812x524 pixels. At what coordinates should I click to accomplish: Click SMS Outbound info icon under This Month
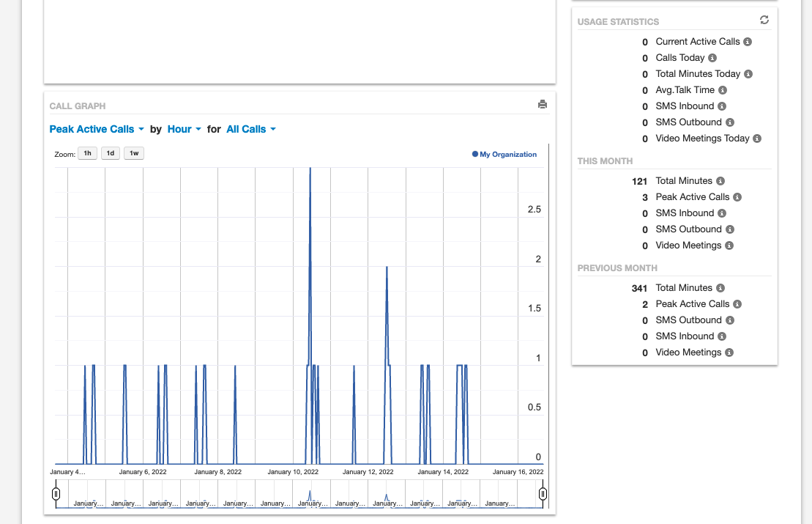click(730, 229)
